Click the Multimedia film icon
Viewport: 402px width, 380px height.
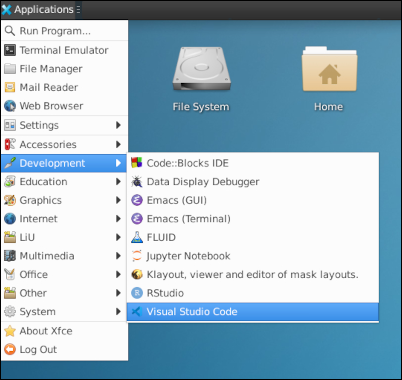10,256
